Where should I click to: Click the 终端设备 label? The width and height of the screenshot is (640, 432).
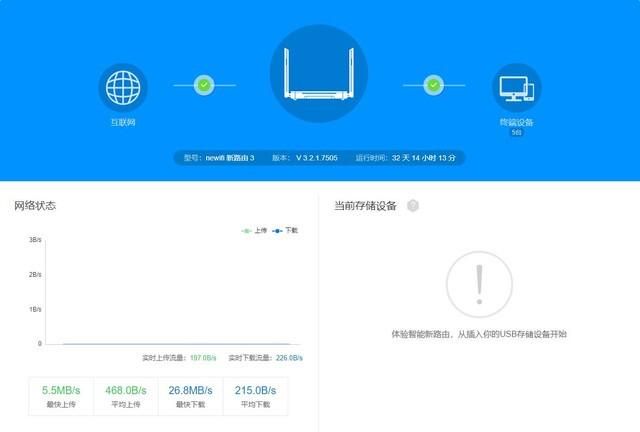[516, 122]
